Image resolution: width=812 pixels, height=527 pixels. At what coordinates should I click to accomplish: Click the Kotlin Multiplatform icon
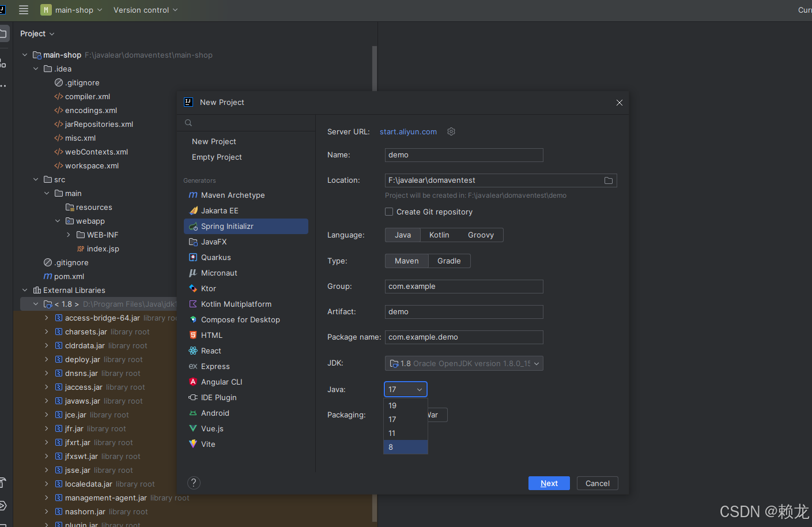pyautogui.click(x=193, y=304)
